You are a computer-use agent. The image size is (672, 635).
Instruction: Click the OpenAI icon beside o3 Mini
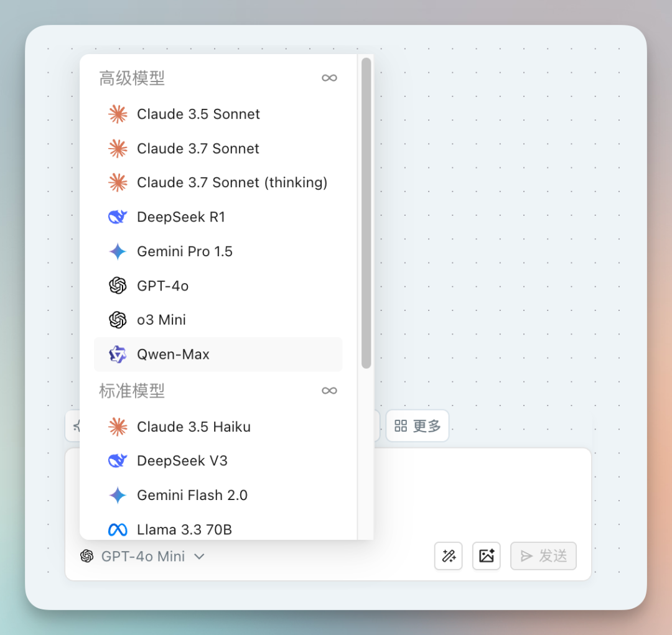click(118, 320)
